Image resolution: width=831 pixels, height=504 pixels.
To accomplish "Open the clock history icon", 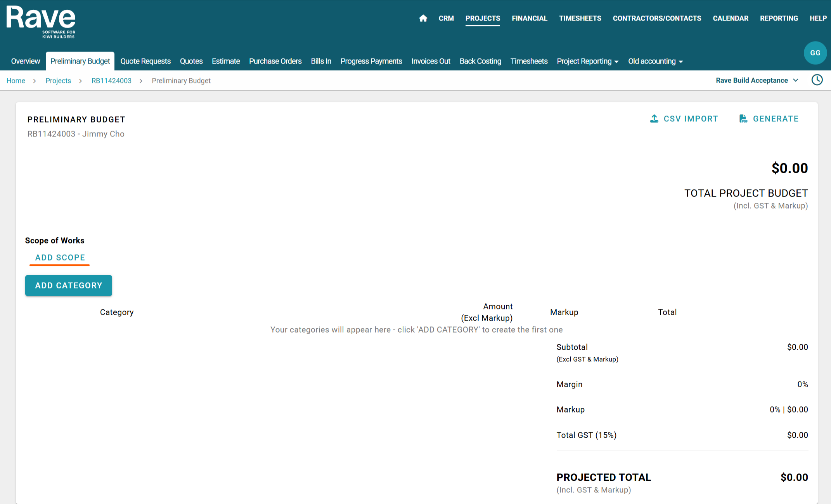I will [817, 80].
